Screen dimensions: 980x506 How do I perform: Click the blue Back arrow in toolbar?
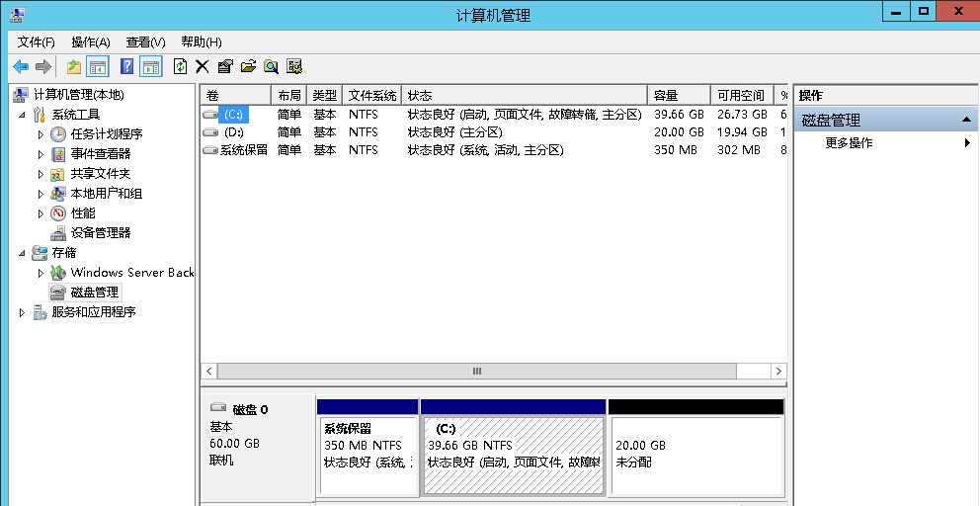[x=21, y=66]
